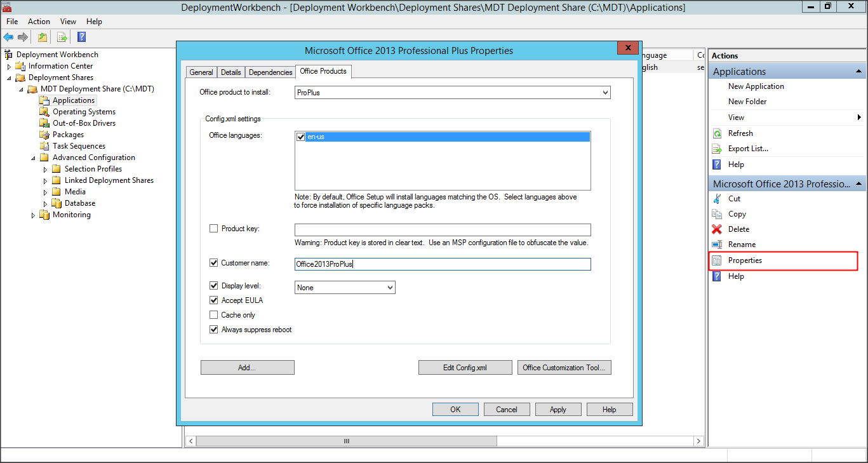The image size is (868, 463).
Task: Open the Action menu
Action: click(39, 22)
